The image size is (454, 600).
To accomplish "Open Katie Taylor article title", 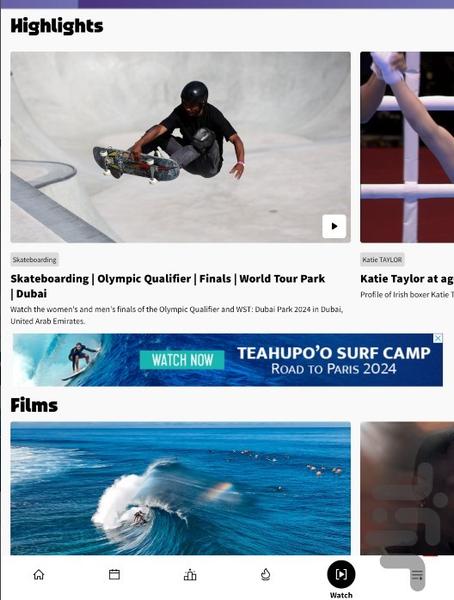I will [x=407, y=279].
